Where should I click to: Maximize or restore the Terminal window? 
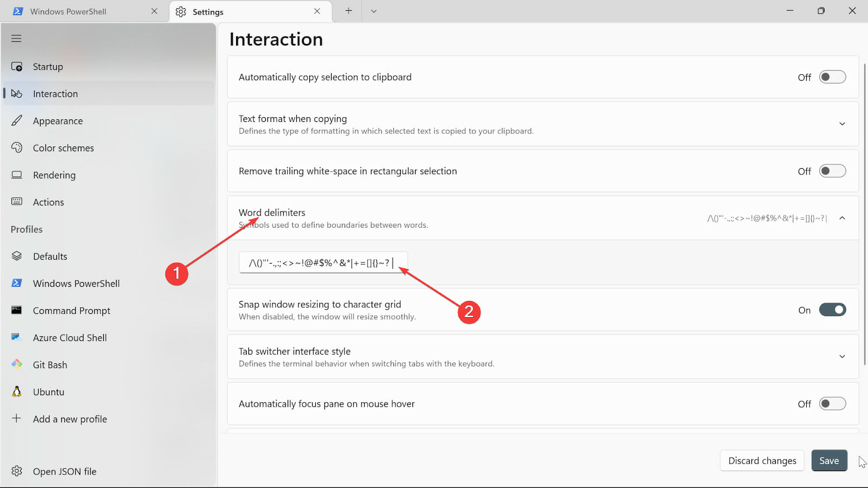(821, 11)
